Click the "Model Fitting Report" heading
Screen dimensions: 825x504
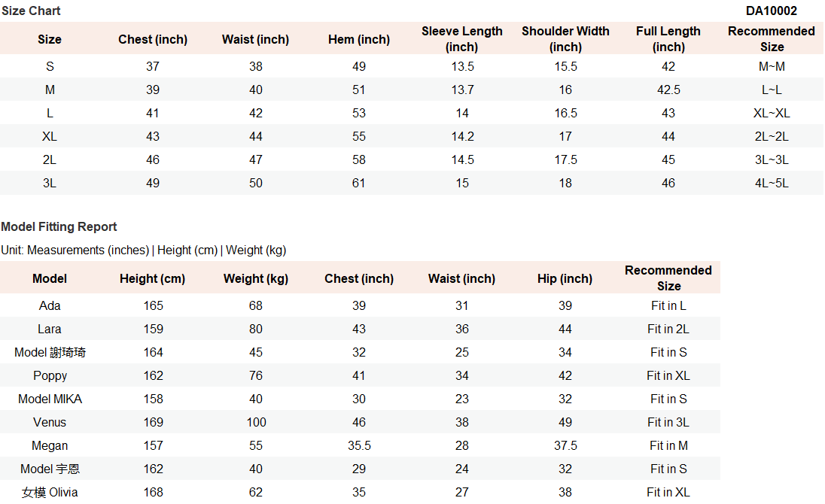click(x=59, y=227)
